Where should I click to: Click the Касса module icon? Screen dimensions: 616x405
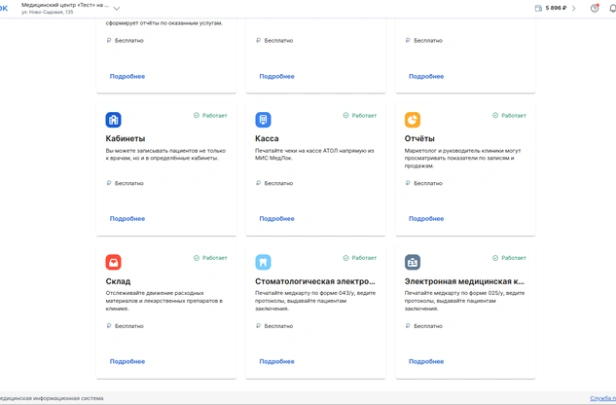pyautogui.click(x=263, y=120)
